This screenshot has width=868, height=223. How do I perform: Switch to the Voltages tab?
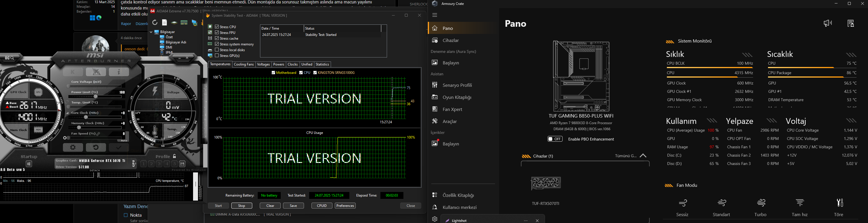point(263,64)
